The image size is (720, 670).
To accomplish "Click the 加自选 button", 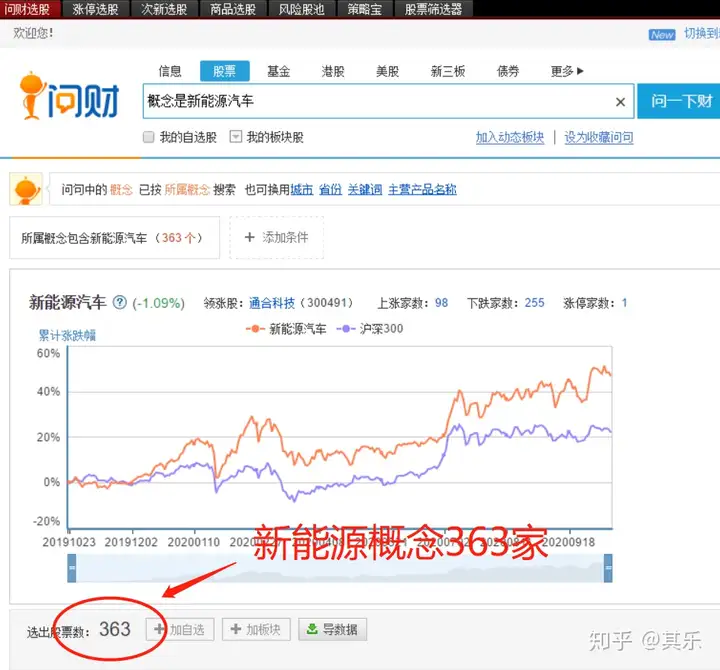I will (180, 629).
